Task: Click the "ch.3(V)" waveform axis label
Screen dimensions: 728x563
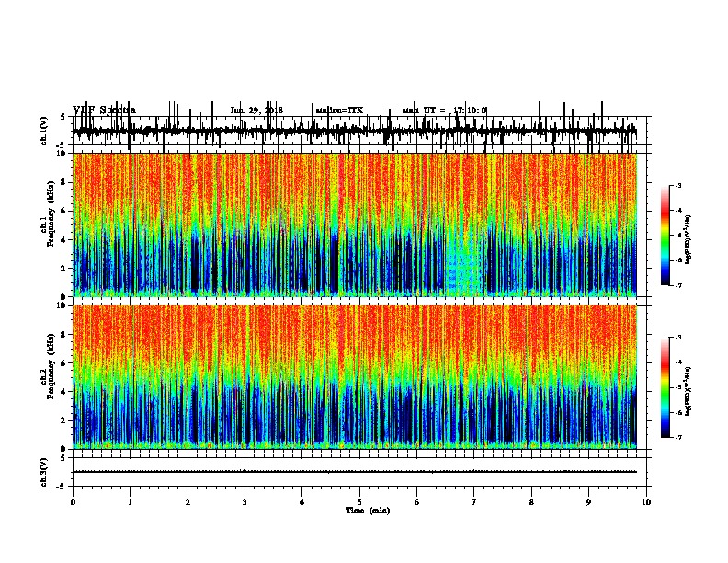Action: 43,473
